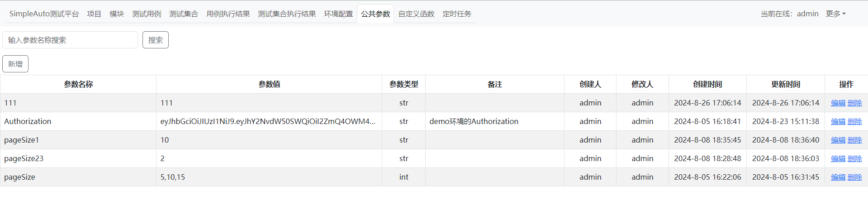Delete the 111 parameter row
868x205 pixels.
[855, 103]
